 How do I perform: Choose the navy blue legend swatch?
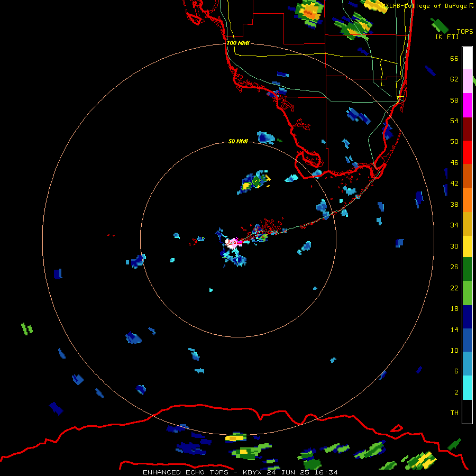coord(467,317)
